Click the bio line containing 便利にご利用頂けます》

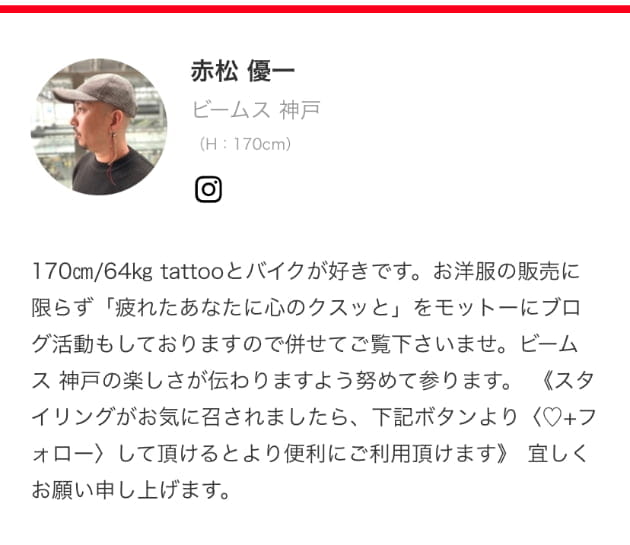point(310,454)
